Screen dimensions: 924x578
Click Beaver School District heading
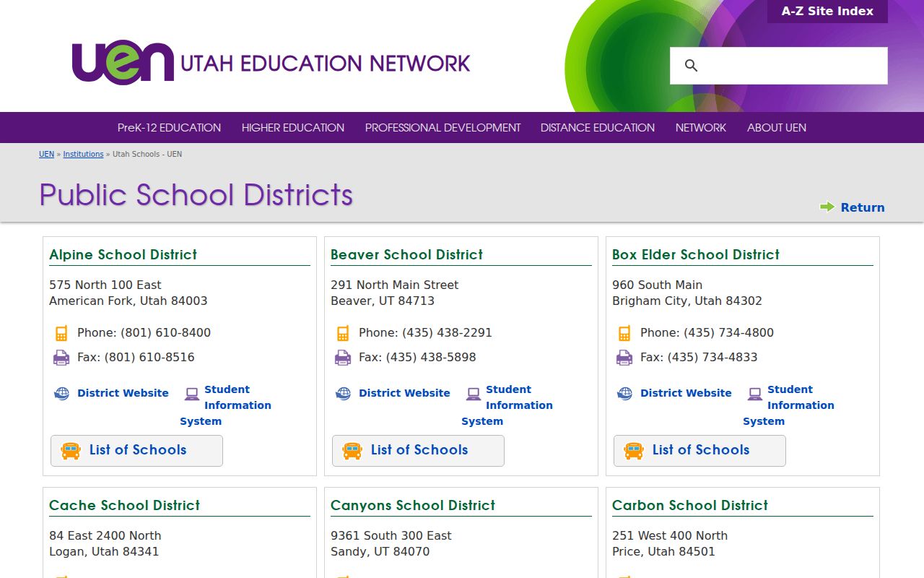(x=406, y=254)
